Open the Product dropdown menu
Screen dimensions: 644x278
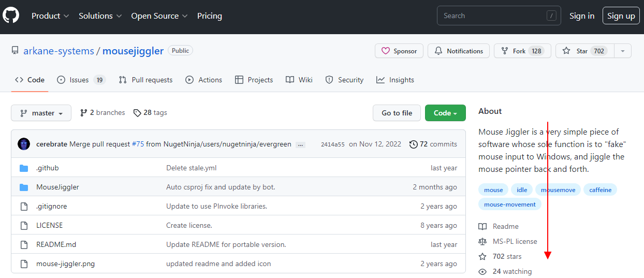click(50, 16)
